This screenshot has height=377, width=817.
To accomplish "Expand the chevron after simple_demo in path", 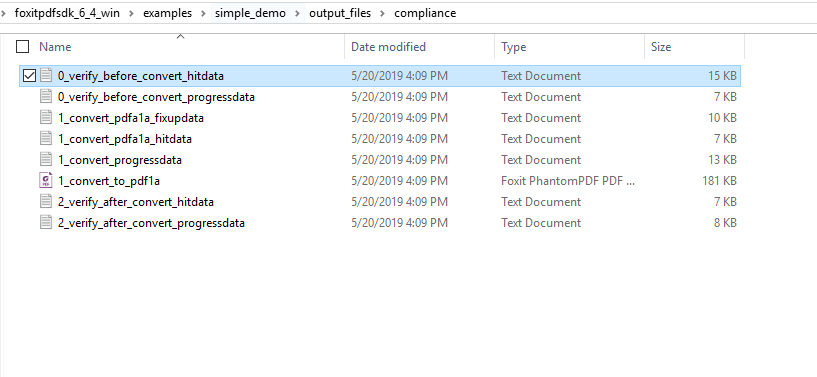I will pos(298,14).
